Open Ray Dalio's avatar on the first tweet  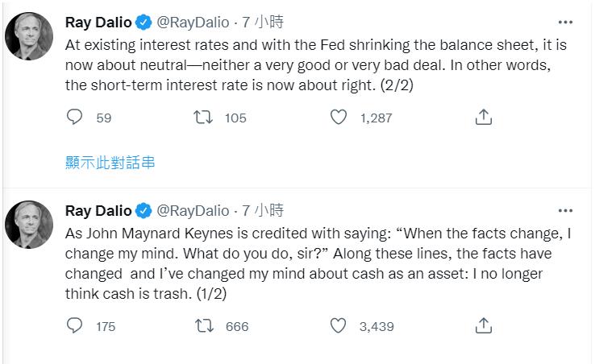pos(30,36)
